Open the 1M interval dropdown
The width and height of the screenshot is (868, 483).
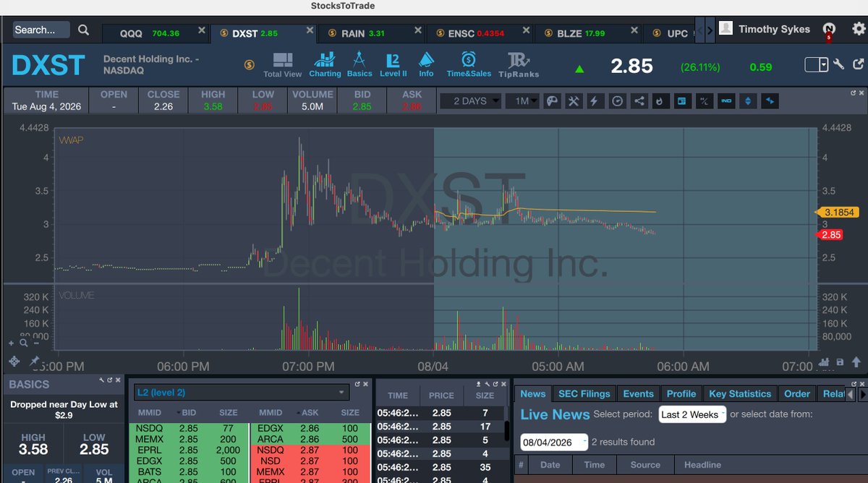click(522, 101)
